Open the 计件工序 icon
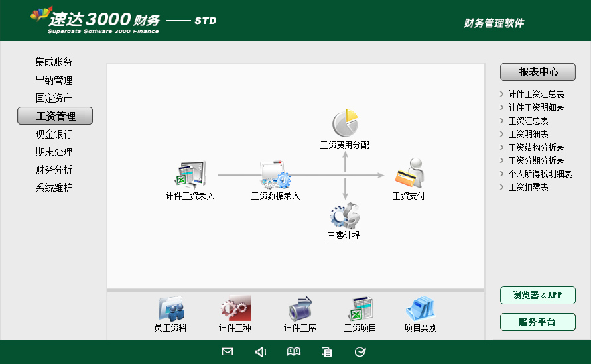This screenshot has width=591, height=364. click(x=300, y=309)
